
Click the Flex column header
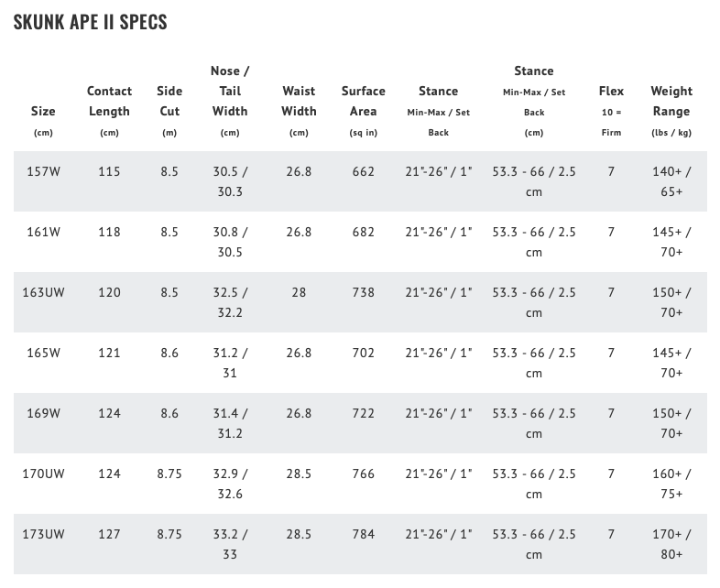[611, 91]
